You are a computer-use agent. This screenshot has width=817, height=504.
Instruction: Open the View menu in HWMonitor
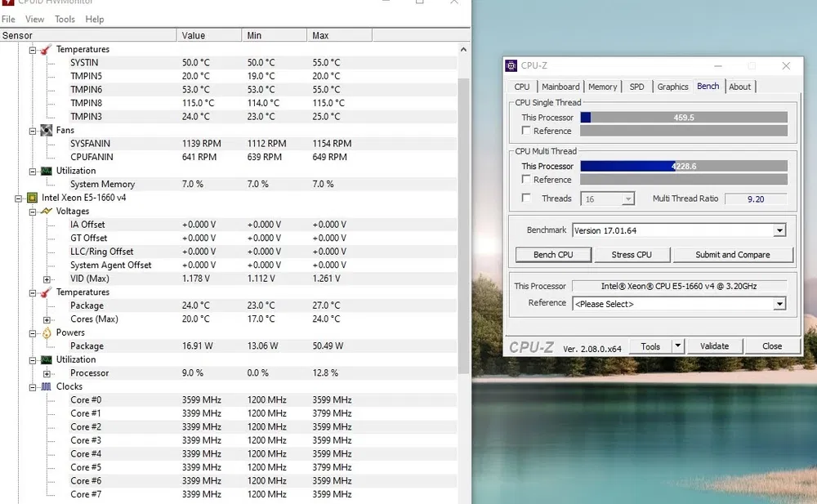pos(34,20)
